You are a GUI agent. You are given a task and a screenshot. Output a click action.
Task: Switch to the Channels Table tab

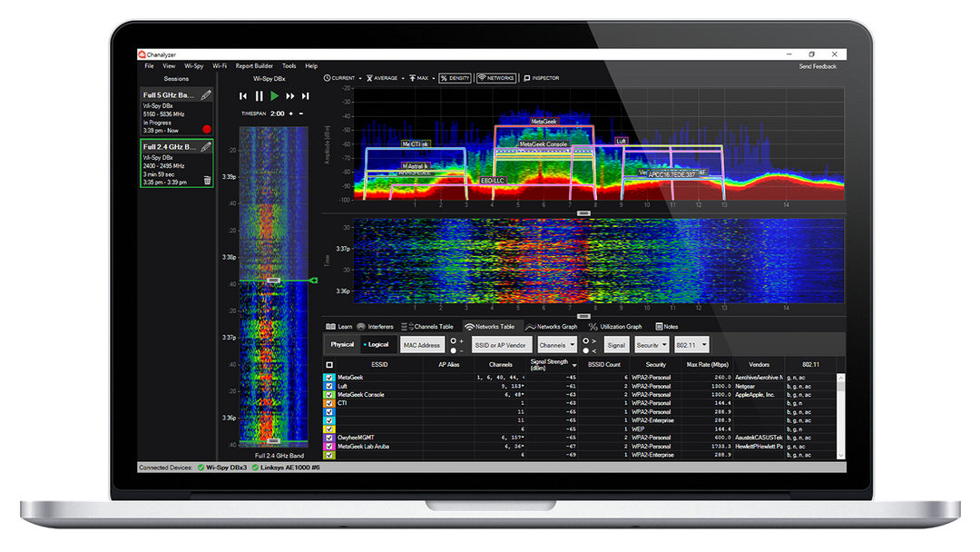(x=433, y=328)
